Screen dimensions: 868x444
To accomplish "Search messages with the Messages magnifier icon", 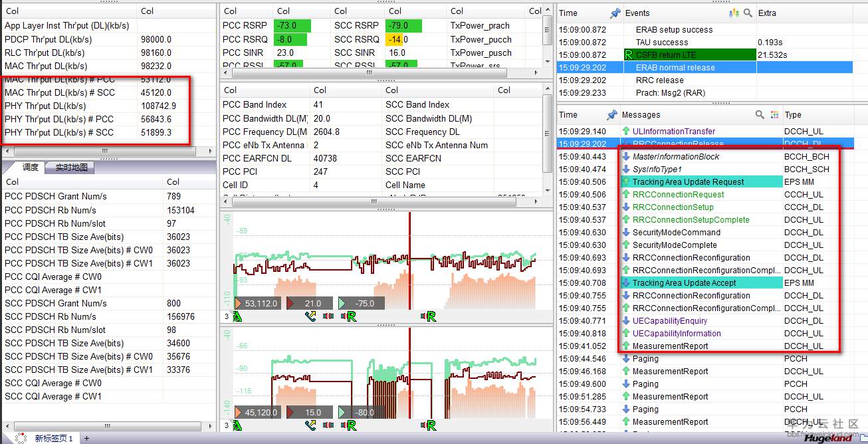I will 760,115.
